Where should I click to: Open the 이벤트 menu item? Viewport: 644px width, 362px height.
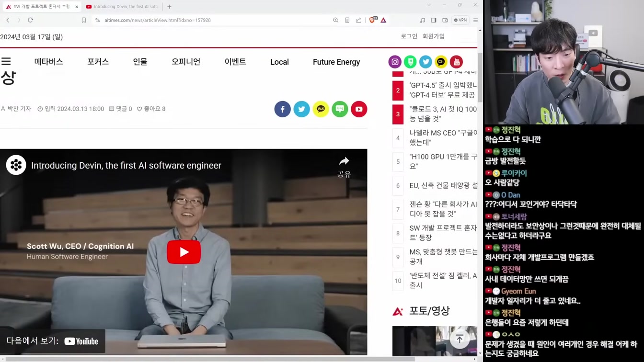[x=235, y=62]
